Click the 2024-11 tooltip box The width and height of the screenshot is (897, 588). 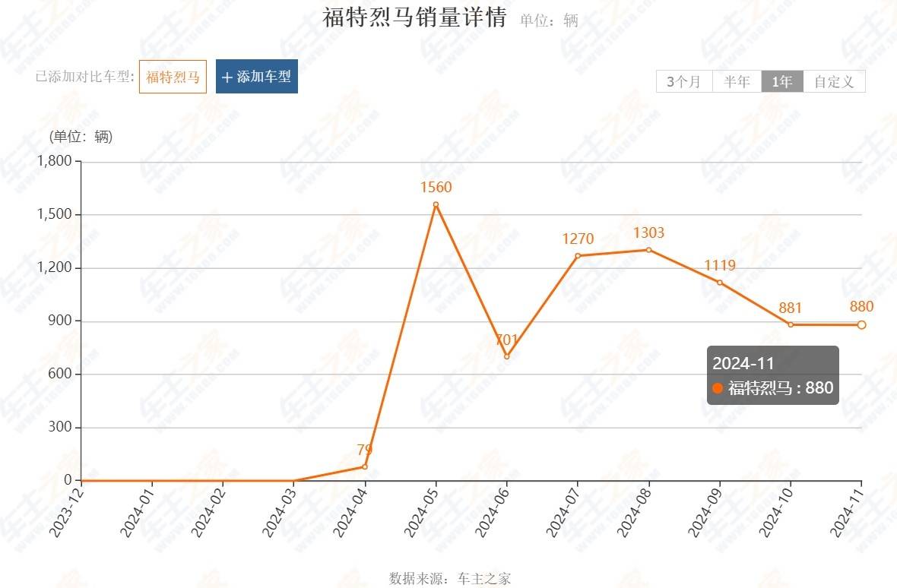pos(773,375)
